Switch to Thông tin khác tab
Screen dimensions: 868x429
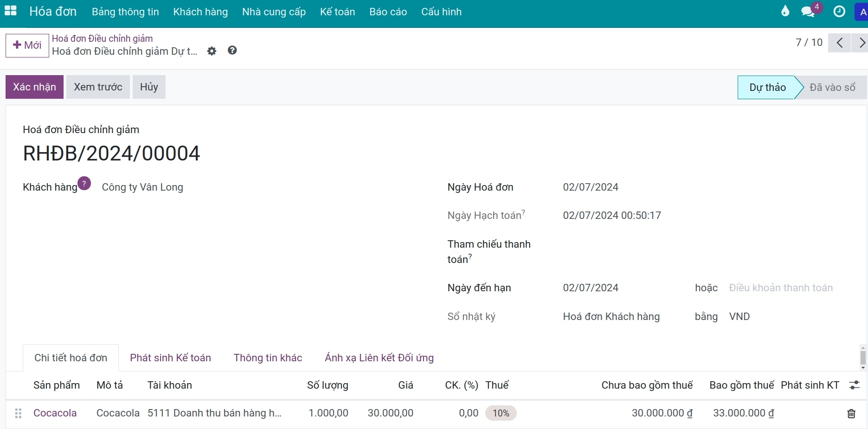pos(268,358)
